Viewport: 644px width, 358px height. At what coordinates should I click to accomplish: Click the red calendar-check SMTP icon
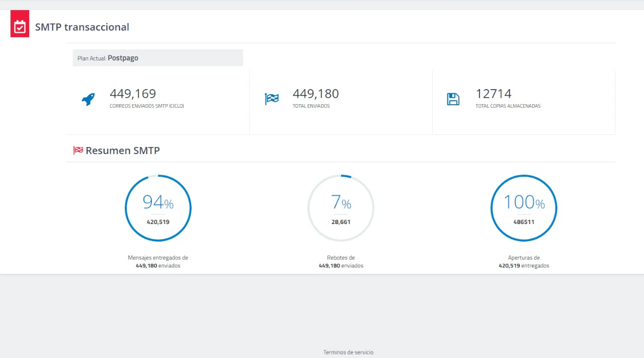[20, 24]
